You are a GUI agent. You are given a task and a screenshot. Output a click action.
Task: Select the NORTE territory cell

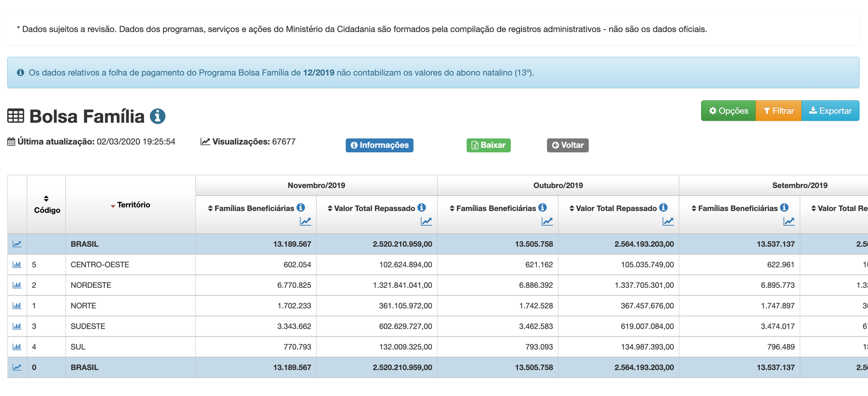tap(131, 306)
